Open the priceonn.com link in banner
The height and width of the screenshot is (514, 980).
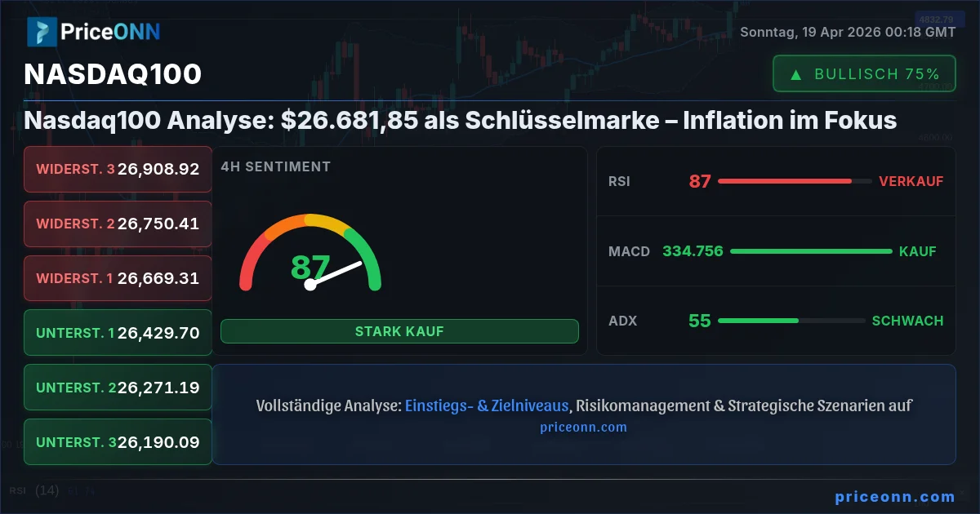(x=584, y=427)
